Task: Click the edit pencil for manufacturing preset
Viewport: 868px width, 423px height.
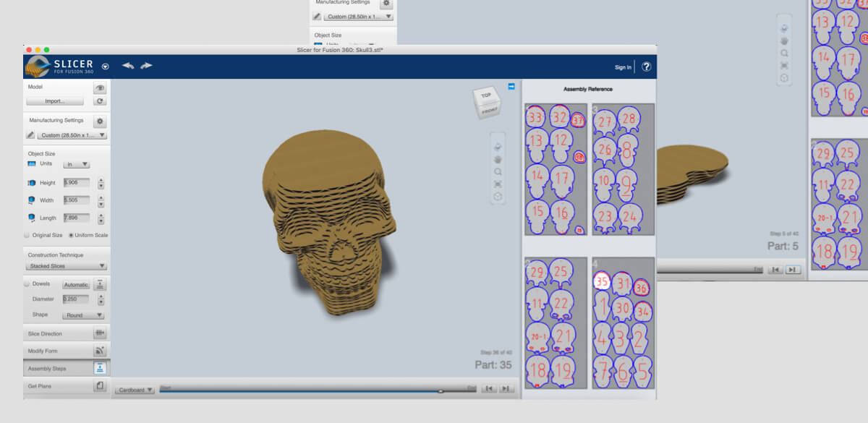Action: [x=30, y=135]
